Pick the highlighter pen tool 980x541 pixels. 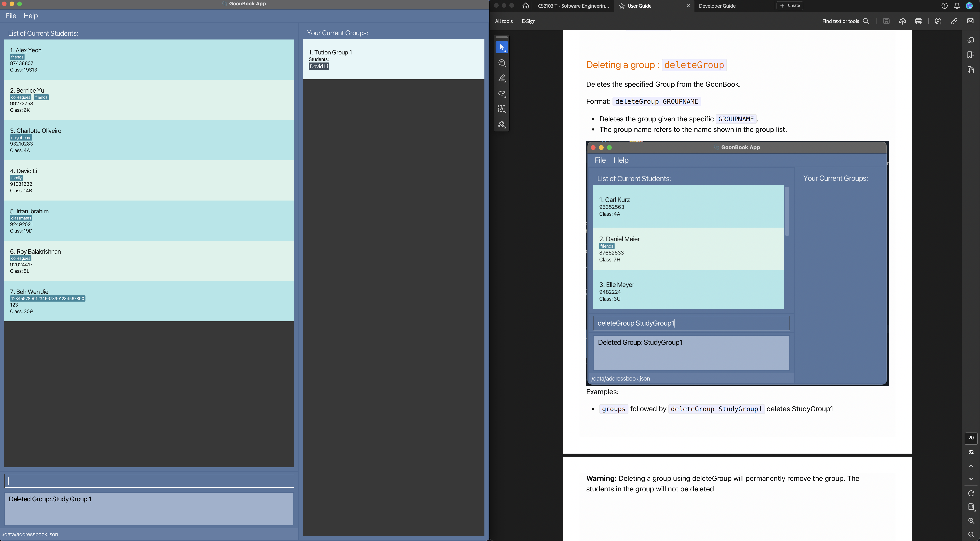(501, 78)
